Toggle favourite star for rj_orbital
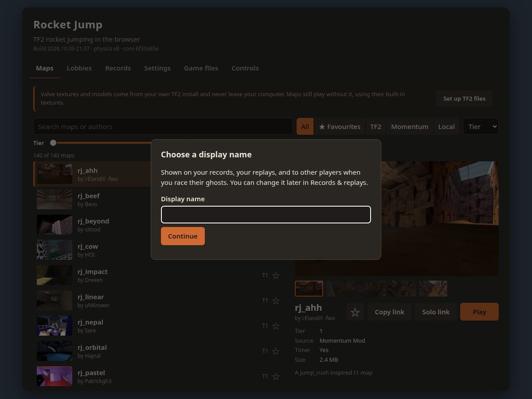The height and width of the screenshot is (399, 532). tap(275, 351)
